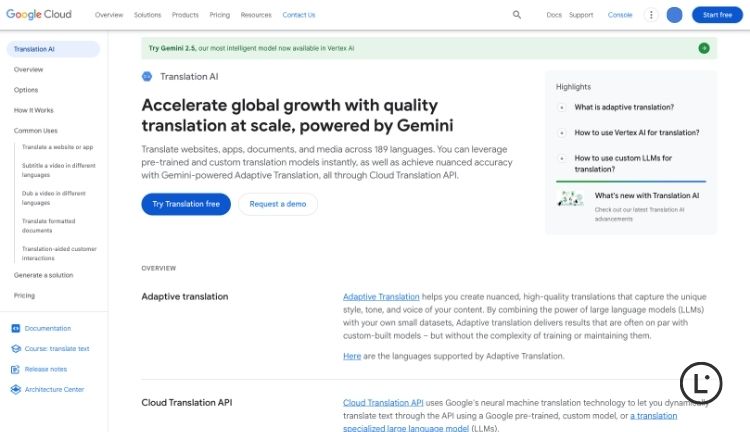750x432 pixels.
Task: Click the green arrow on Gemini 2.5 banner
Action: pos(704,48)
